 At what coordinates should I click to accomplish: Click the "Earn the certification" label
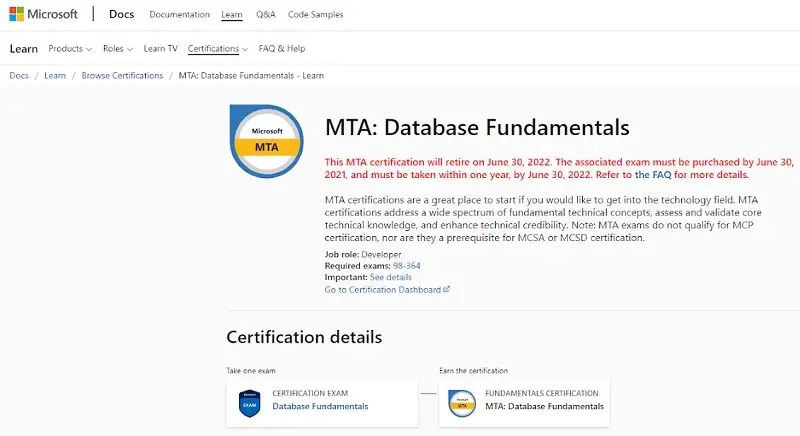click(x=473, y=371)
